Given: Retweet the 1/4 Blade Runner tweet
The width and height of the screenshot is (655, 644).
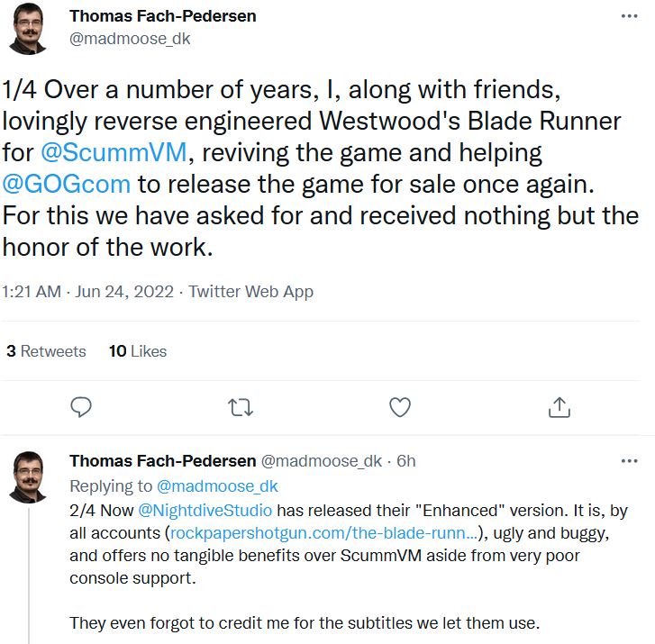Looking at the screenshot, I should [x=241, y=407].
